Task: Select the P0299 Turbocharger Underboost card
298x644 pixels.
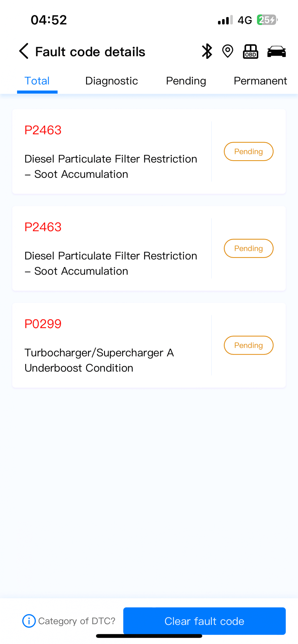Action: tap(111, 345)
